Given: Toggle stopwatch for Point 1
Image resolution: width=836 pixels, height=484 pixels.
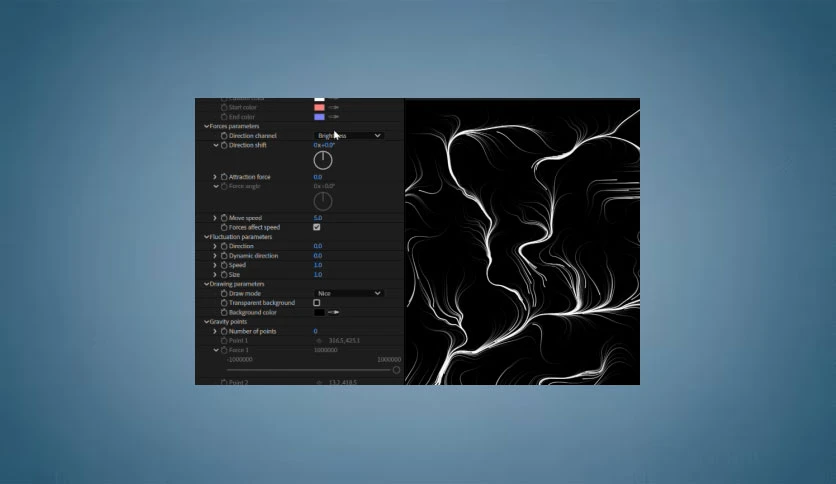Looking at the screenshot, I should [x=224, y=341].
